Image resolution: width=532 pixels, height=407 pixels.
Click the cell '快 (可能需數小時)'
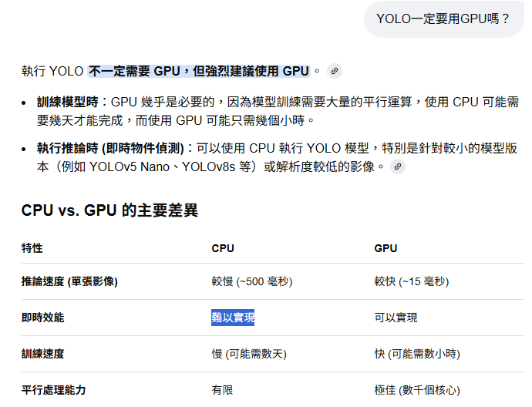417,354
